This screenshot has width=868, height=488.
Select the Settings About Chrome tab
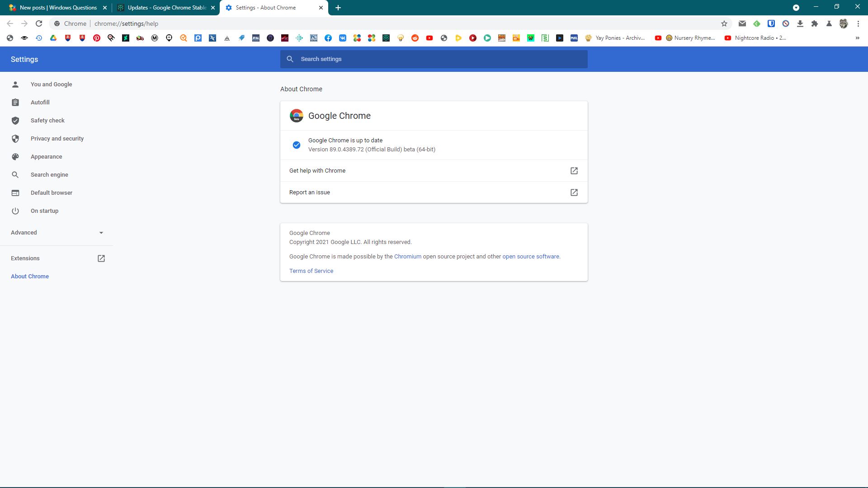(274, 8)
